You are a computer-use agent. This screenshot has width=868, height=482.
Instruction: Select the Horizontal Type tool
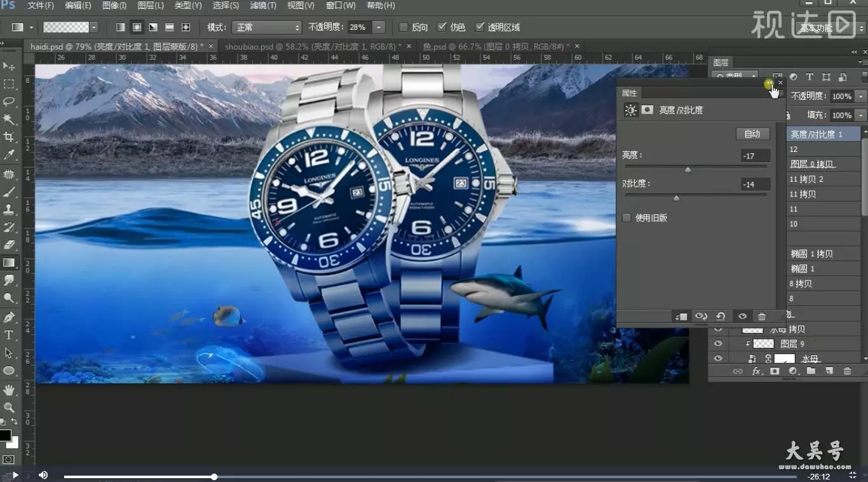coord(9,335)
